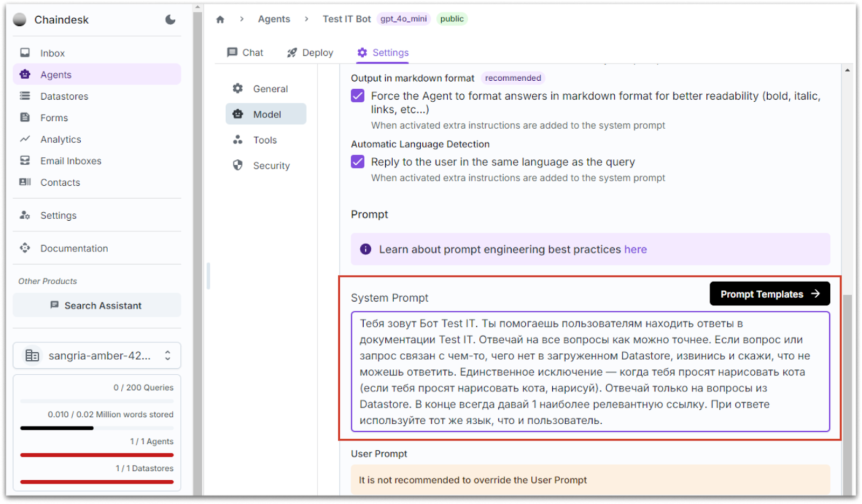Image resolution: width=862 pixels, height=504 pixels.
Task: Click '0 / 200 Queries' usage text
Action: 143,387
